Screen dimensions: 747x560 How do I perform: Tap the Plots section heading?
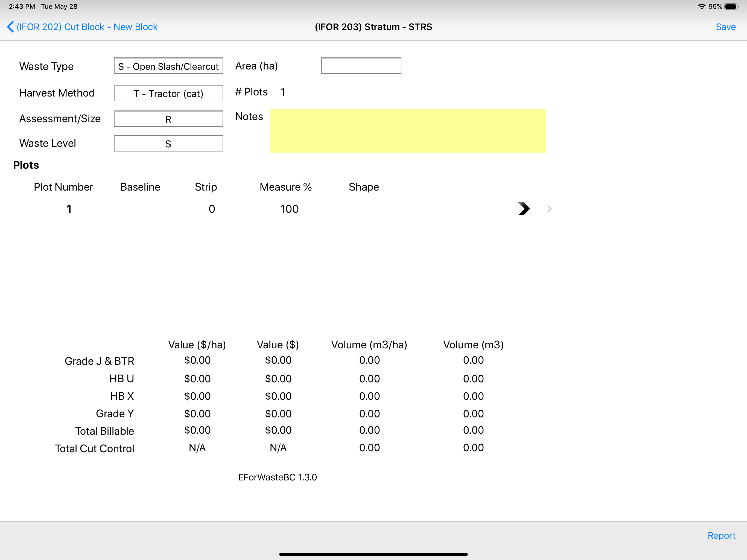tap(26, 165)
